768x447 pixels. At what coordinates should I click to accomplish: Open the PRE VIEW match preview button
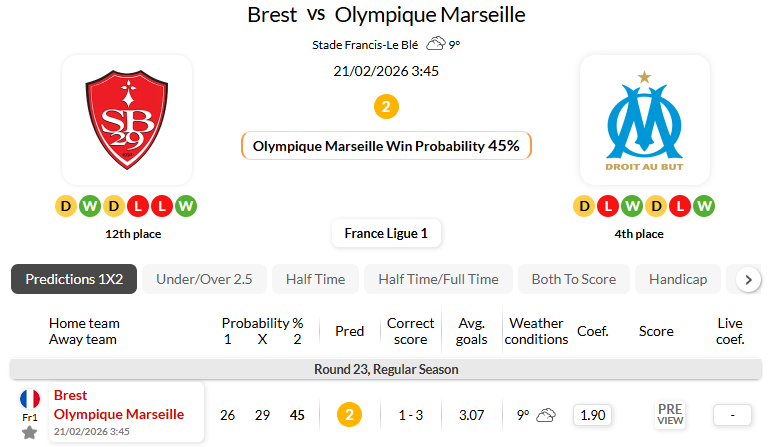(x=670, y=414)
